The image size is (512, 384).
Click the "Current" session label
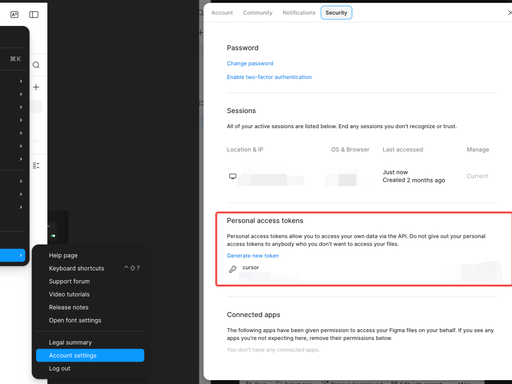tap(477, 176)
